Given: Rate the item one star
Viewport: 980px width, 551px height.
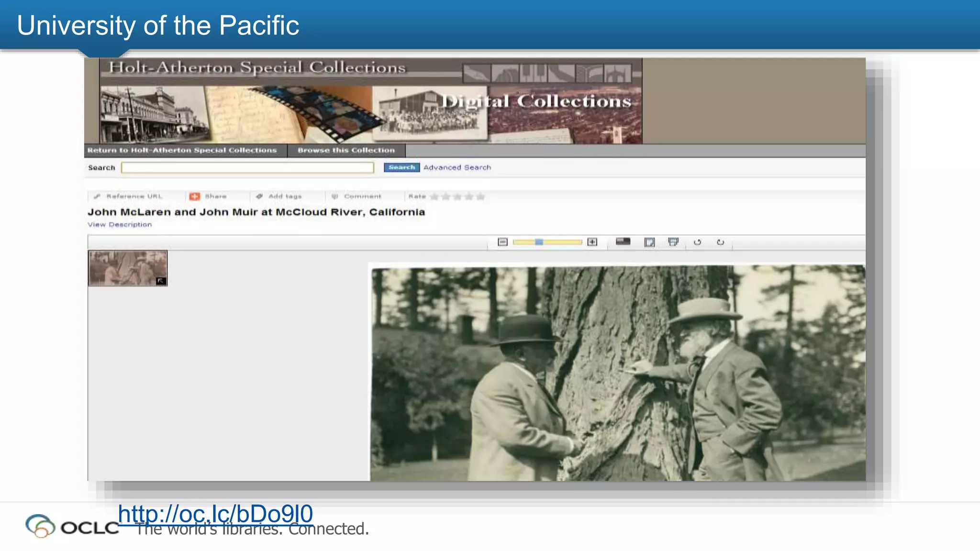Looking at the screenshot, I should (x=434, y=197).
